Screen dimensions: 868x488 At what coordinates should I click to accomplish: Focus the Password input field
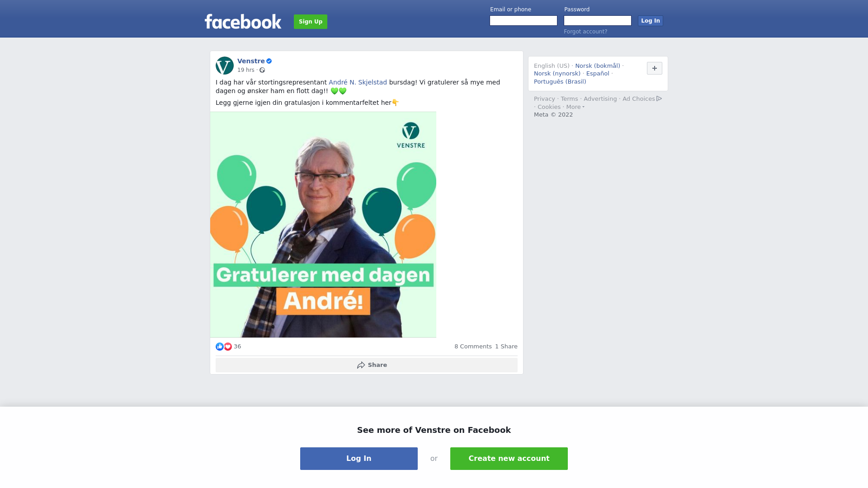[598, 21]
